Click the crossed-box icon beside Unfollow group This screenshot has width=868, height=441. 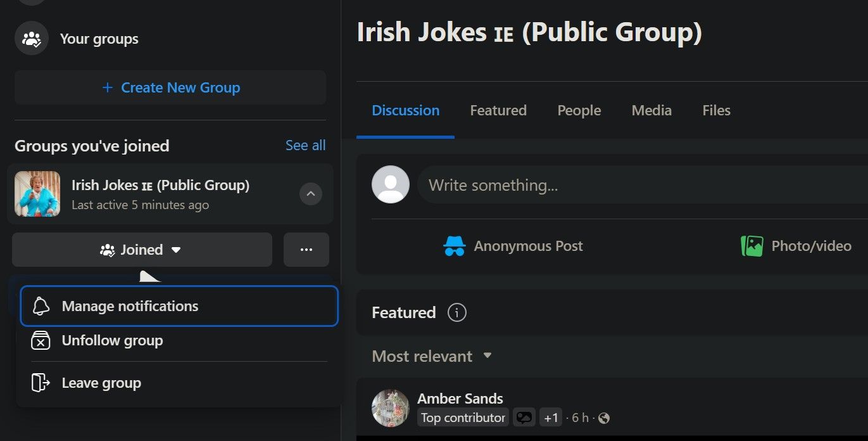click(x=41, y=340)
